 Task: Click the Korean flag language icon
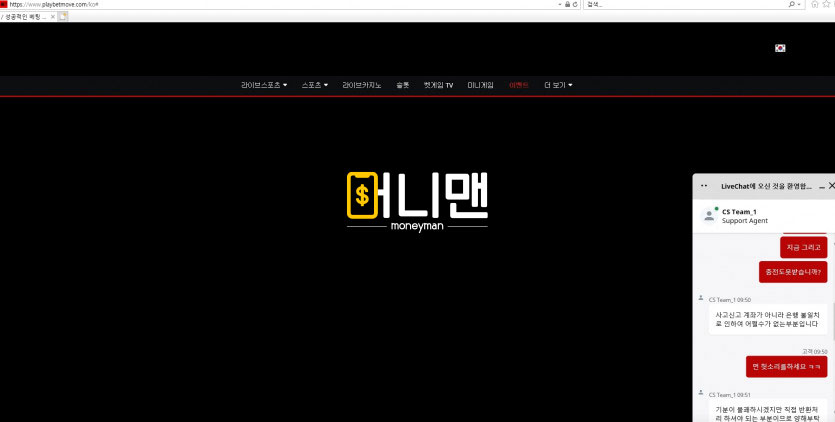coord(780,48)
